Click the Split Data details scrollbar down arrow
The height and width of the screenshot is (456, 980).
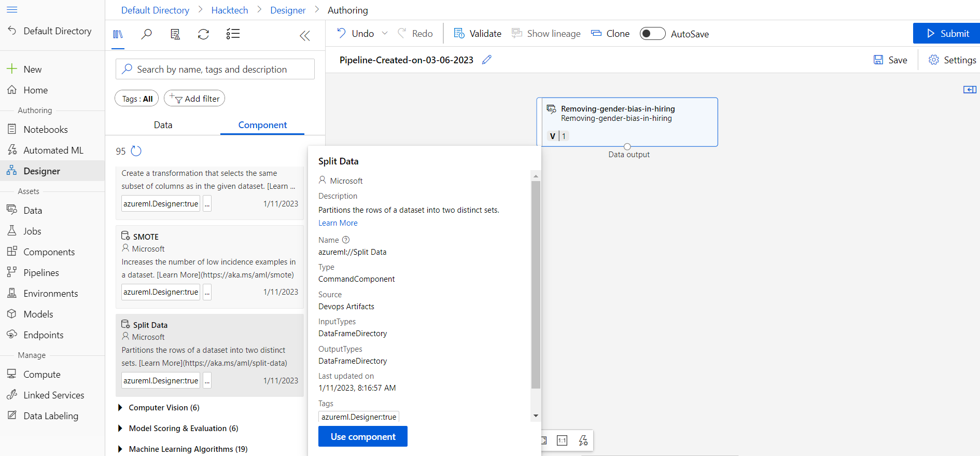tap(536, 416)
